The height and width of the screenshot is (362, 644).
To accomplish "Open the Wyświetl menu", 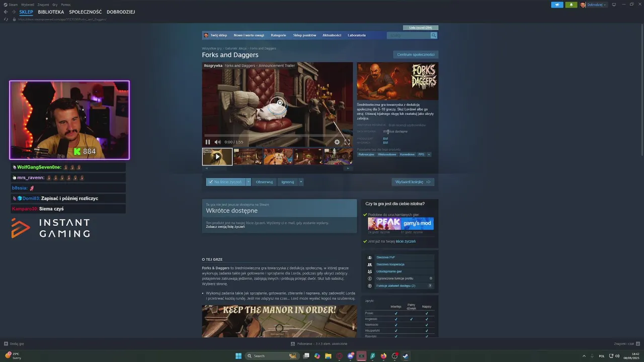I will [28, 5].
